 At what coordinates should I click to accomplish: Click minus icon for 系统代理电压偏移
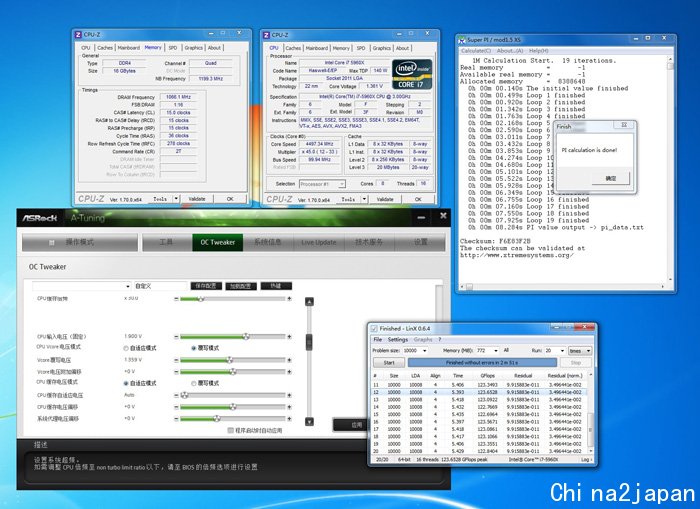pyautogui.click(x=176, y=418)
